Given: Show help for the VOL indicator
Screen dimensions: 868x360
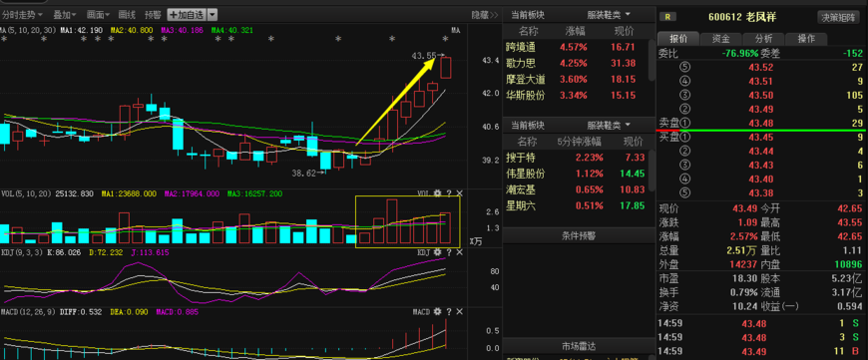Looking at the screenshot, I should point(448,193).
